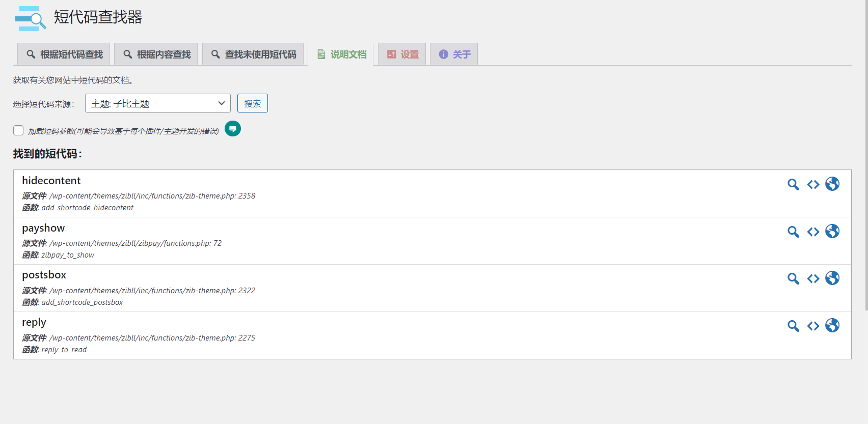Click the add_shortcode_hidecontent function text
This screenshot has width=868, height=424.
(88, 208)
